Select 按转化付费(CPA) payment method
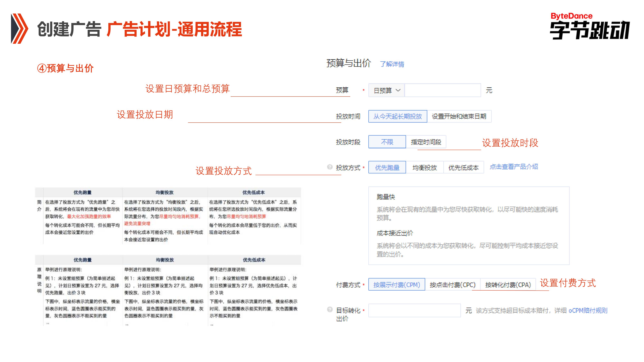The height and width of the screenshot is (362, 644). [508, 285]
